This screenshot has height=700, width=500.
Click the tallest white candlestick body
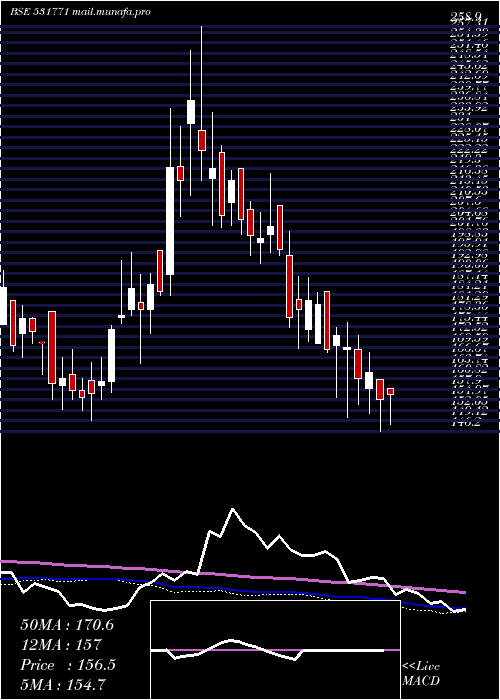coord(170,221)
